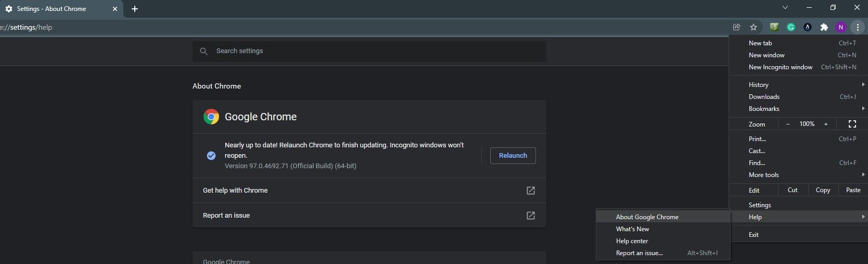Choose Cast... from the menu
The image size is (868, 264).
(798, 151)
